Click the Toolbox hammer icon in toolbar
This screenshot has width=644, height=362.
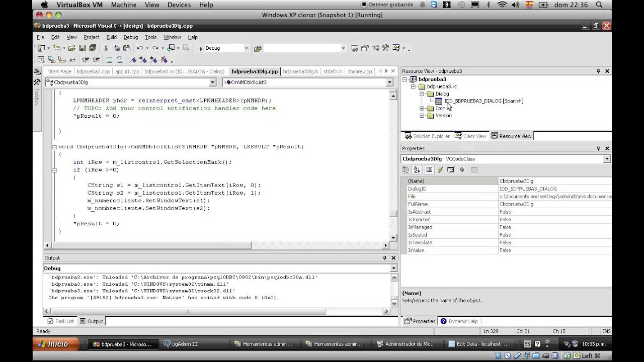point(385,48)
